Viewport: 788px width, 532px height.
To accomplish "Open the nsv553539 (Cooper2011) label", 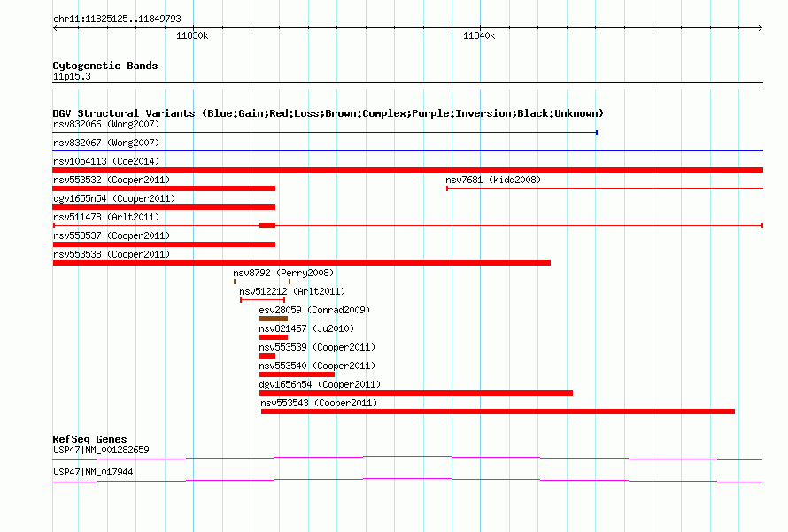I will pyautogui.click(x=317, y=347).
